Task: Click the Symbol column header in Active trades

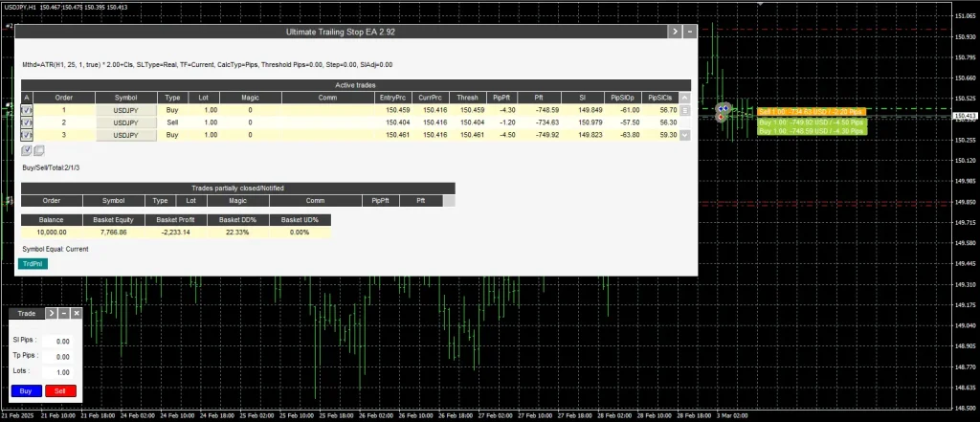Action: 126,98
